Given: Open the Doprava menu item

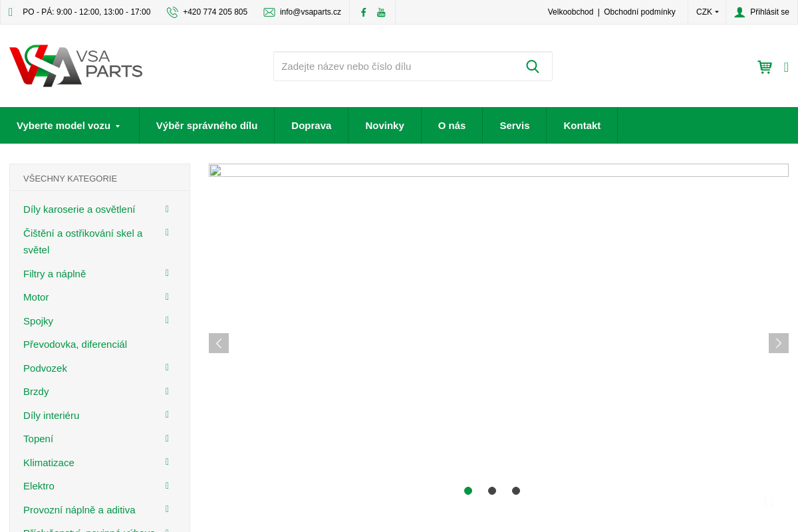Looking at the screenshot, I should click(311, 125).
